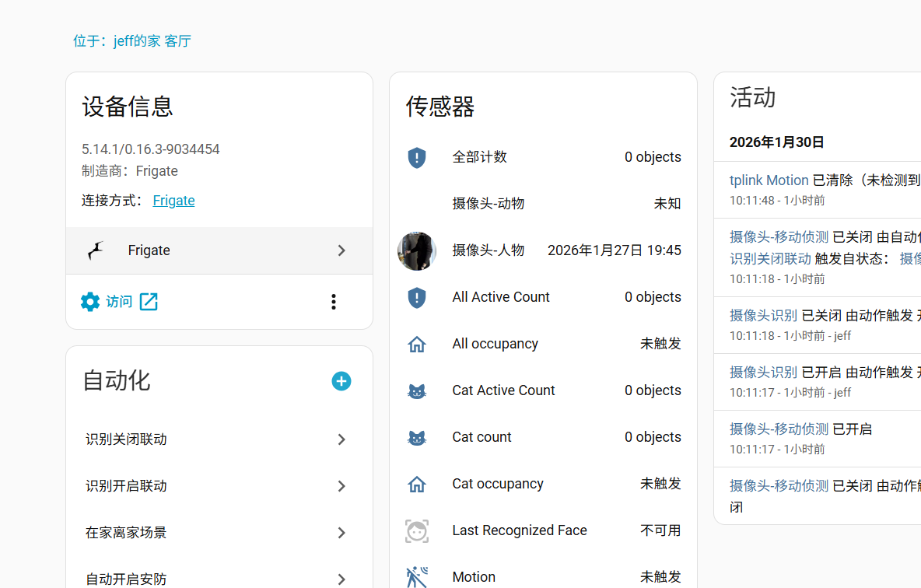Image resolution: width=921 pixels, height=588 pixels.
Task: Click the face icon for Last Recognized Face
Action: click(x=417, y=531)
